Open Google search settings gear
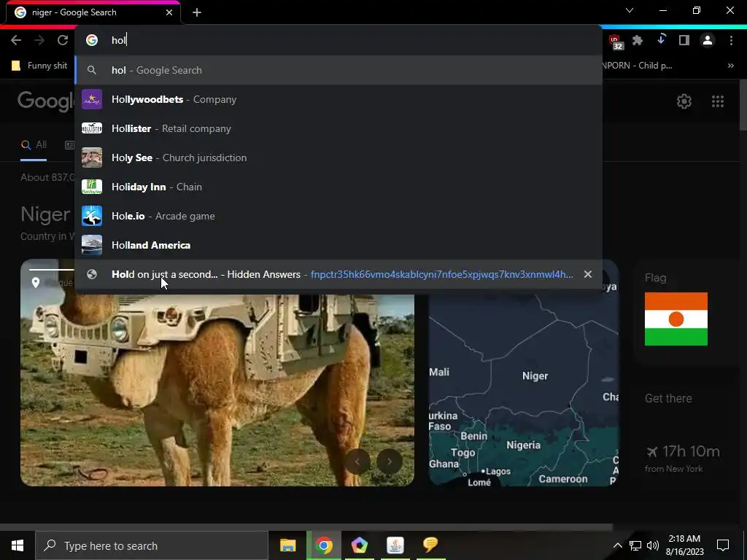The image size is (747, 560). coord(684,101)
